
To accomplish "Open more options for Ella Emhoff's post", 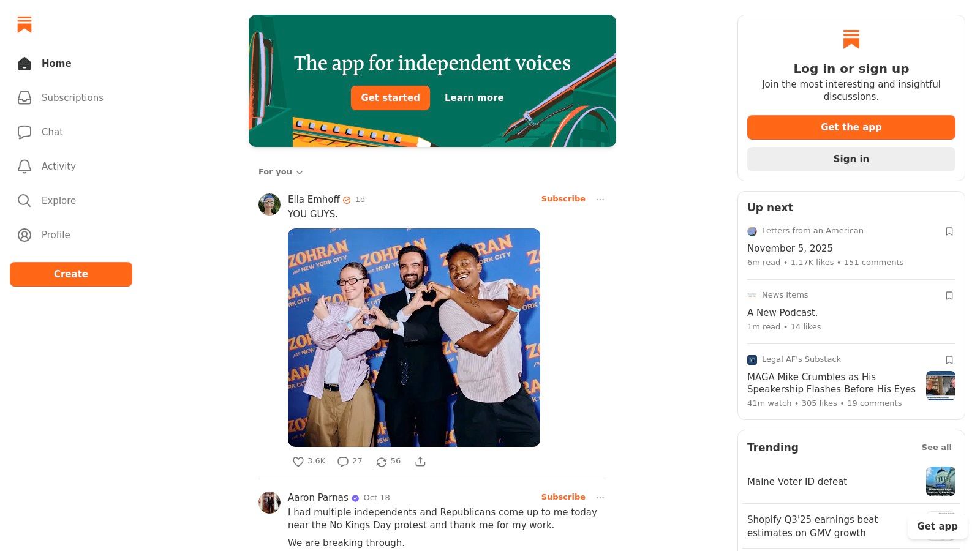I will pyautogui.click(x=600, y=199).
